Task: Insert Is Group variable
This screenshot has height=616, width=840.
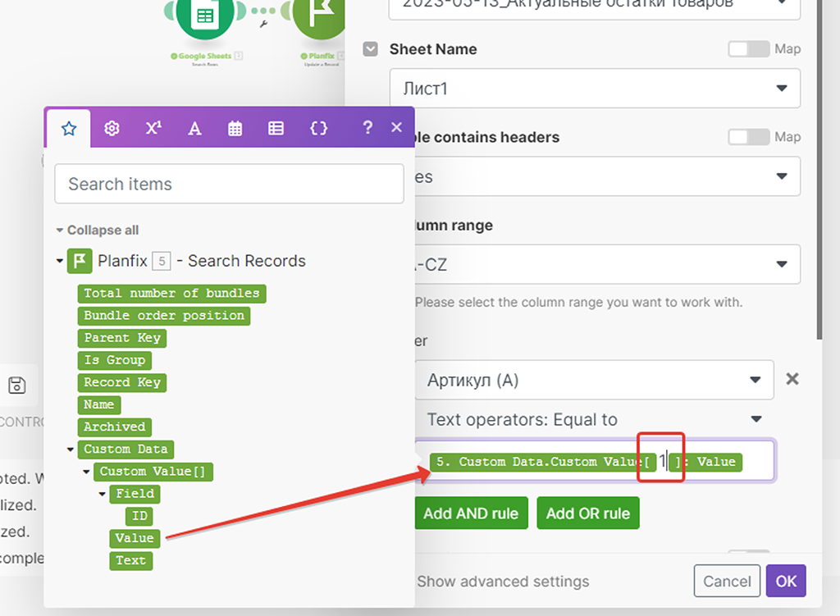Action: (115, 360)
